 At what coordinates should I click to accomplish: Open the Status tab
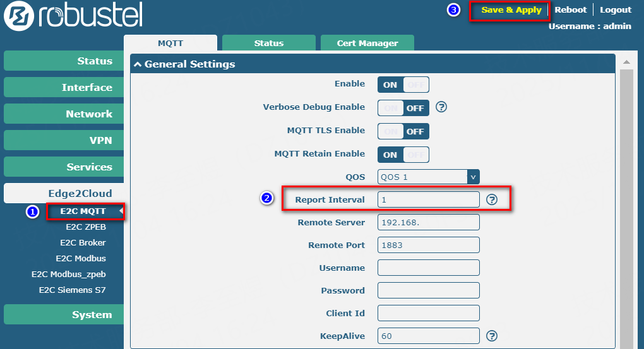[x=269, y=43]
